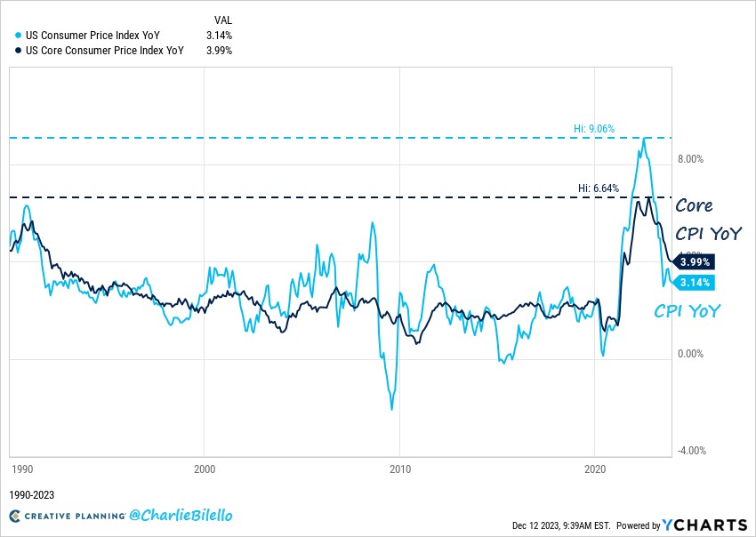Open the @CharlieBilello handle

click(x=181, y=516)
